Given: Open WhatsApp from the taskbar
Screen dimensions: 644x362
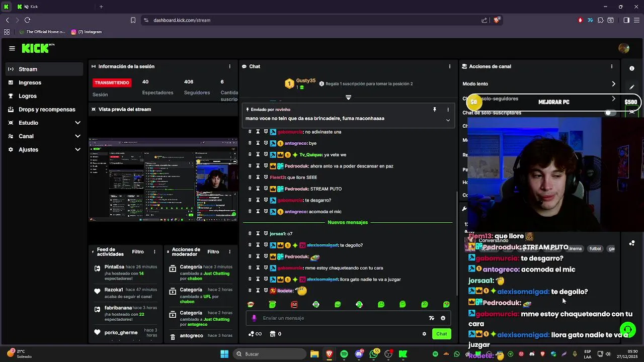Looking at the screenshot, I should tap(373, 354).
